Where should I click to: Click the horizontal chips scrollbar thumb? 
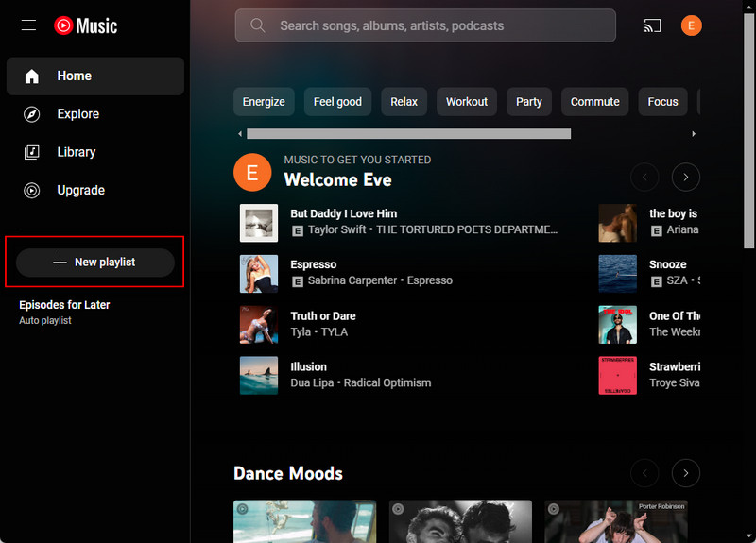pos(409,133)
